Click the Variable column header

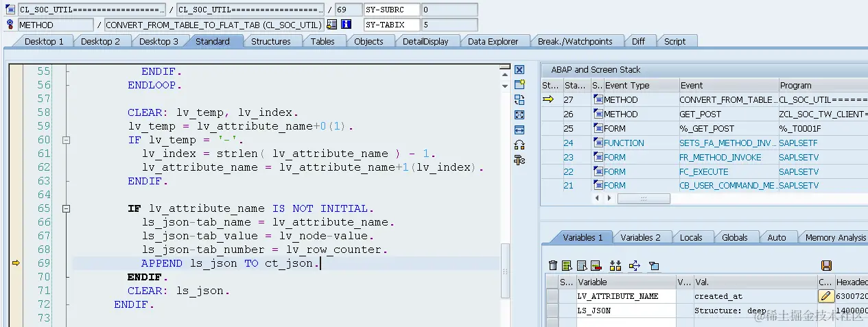[x=626, y=282]
